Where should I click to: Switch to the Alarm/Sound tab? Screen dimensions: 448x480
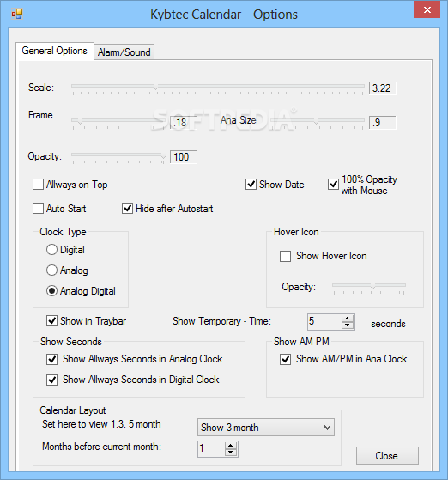click(x=124, y=52)
